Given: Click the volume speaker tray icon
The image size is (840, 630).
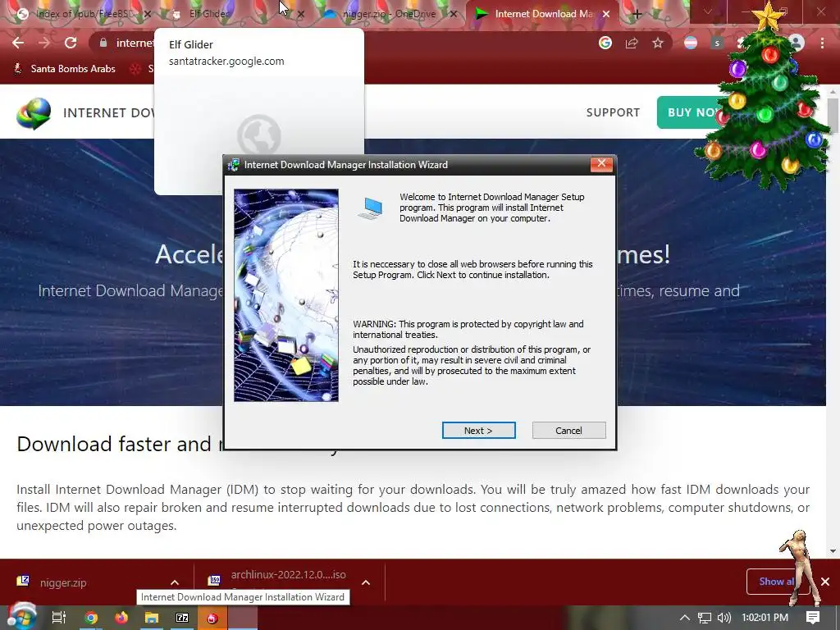Looking at the screenshot, I should (724, 618).
